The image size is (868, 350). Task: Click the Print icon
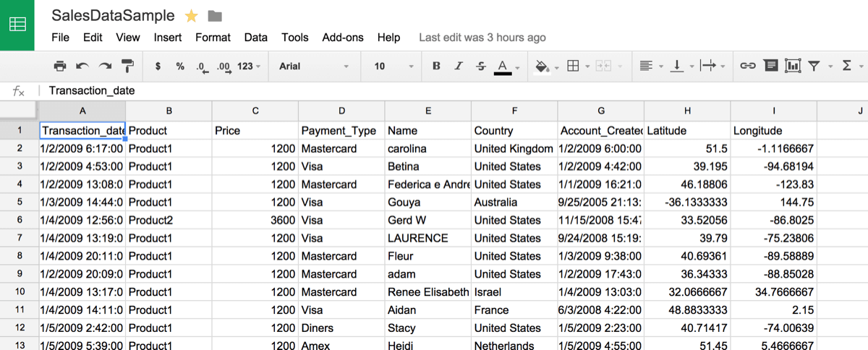click(60, 66)
